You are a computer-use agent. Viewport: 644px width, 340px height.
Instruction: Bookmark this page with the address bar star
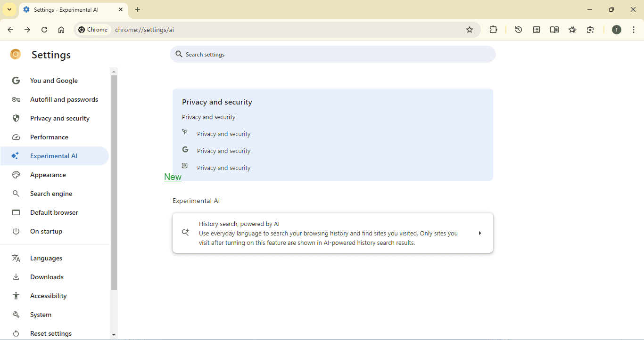[x=470, y=30]
